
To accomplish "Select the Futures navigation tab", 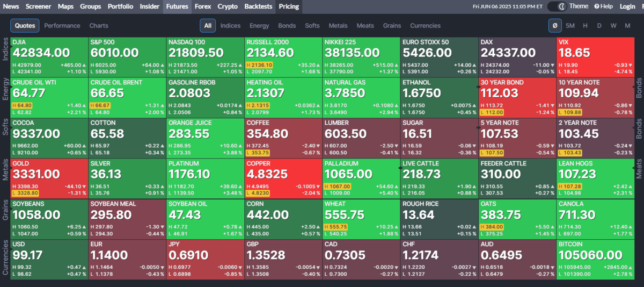I will pos(177,6).
